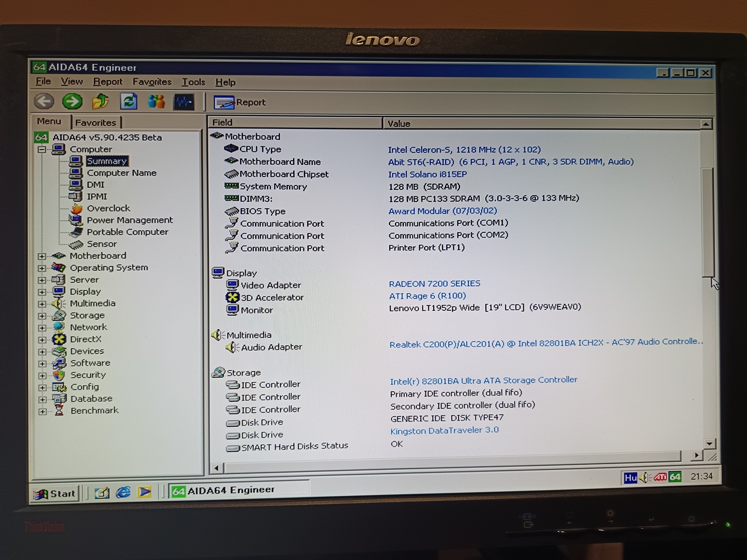Open the Favorites menu

point(152,82)
